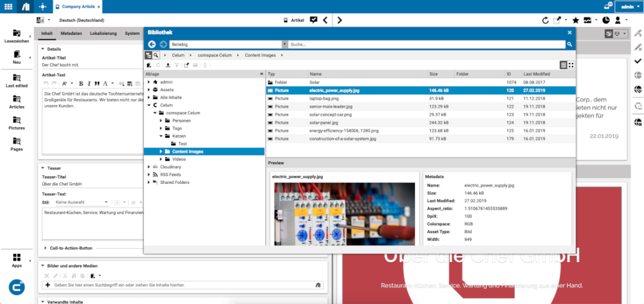Click the comspace Celum breadcrumb
Viewport: 644px width, 304px height.
(x=215, y=55)
